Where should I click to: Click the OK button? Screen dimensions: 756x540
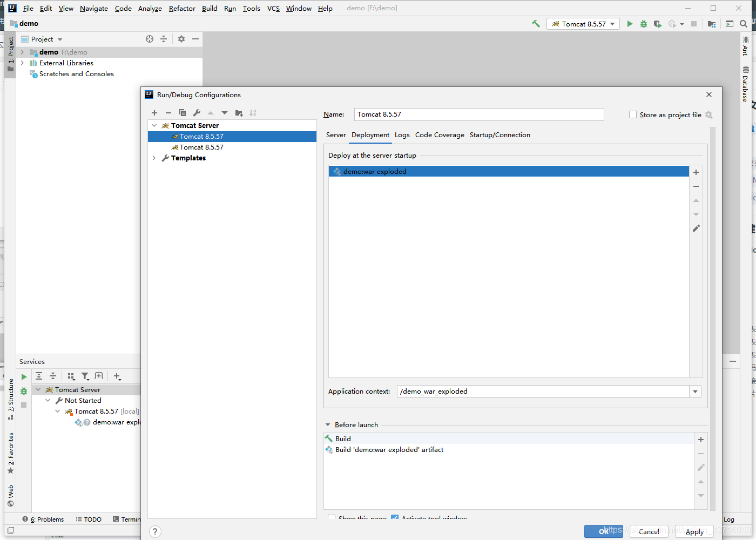click(x=604, y=531)
